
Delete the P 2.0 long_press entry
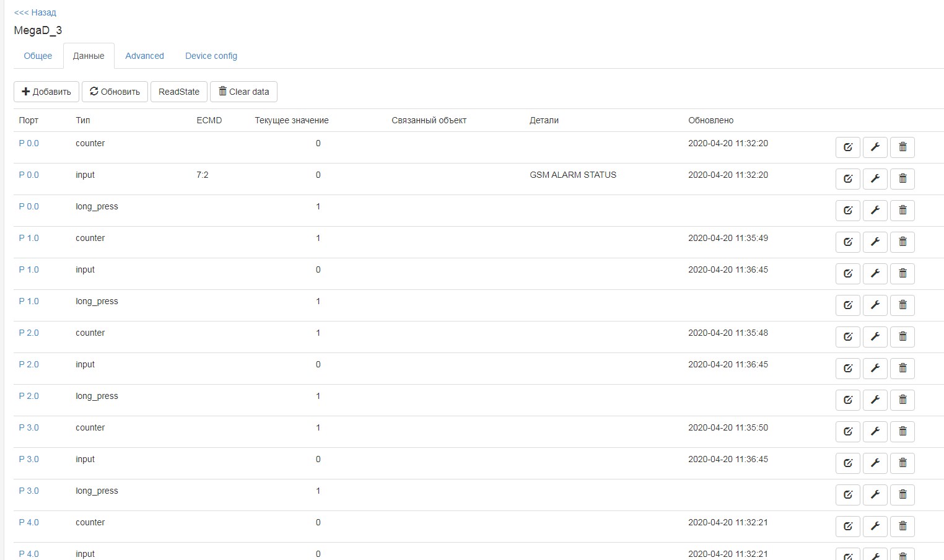pos(902,400)
